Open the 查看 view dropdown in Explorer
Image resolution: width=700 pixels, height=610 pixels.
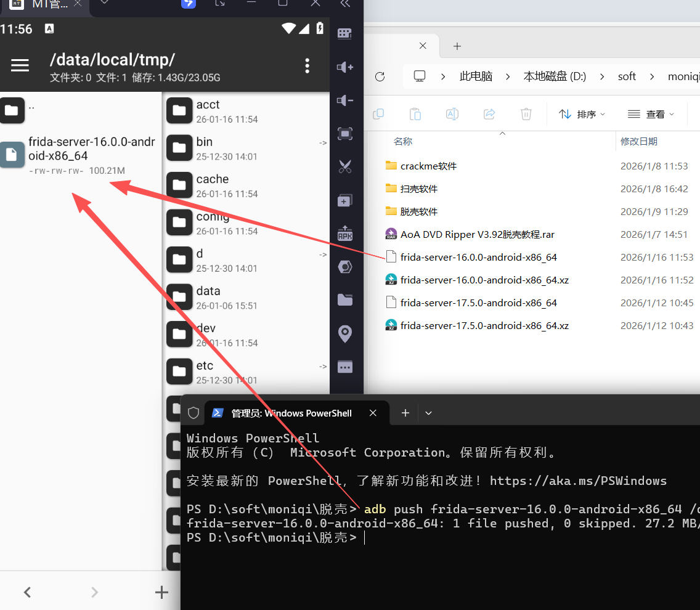[651, 115]
